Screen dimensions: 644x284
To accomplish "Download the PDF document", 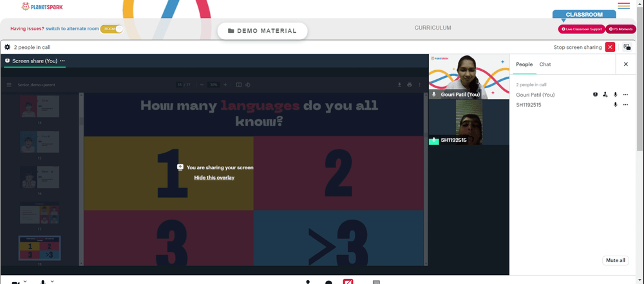I will [x=399, y=84].
